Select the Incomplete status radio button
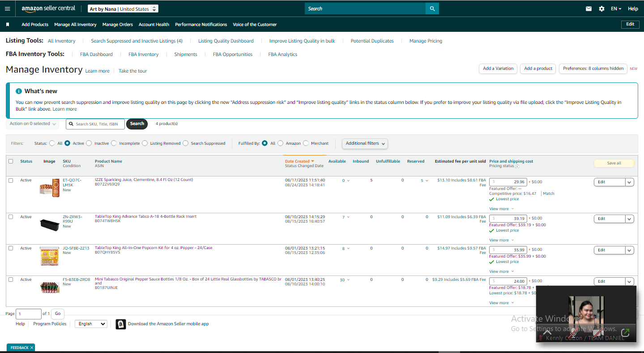Viewport: 644px width, 353px height. [x=114, y=143]
